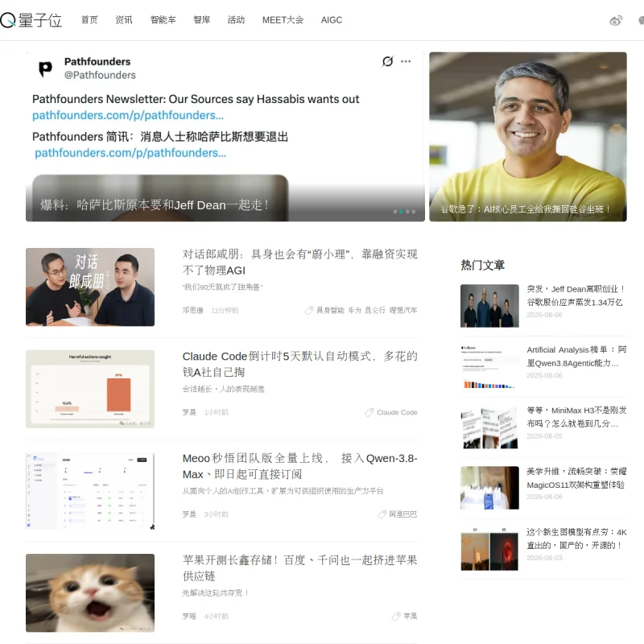Viewport: 644px width, 644px height.
Task: Open the Meoo dashboard thumbnail
Action: click(90, 491)
